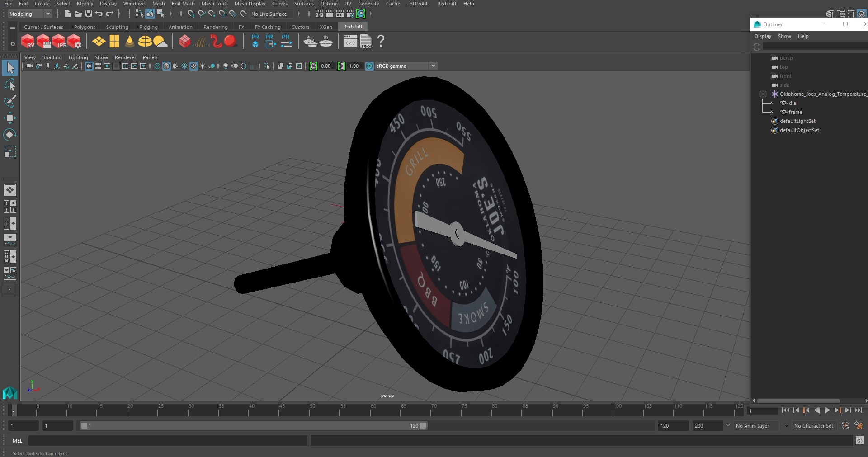The width and height of the screenshot is (868, 457).
Task: Click the bake pies shelf icon
Action: 311,41
